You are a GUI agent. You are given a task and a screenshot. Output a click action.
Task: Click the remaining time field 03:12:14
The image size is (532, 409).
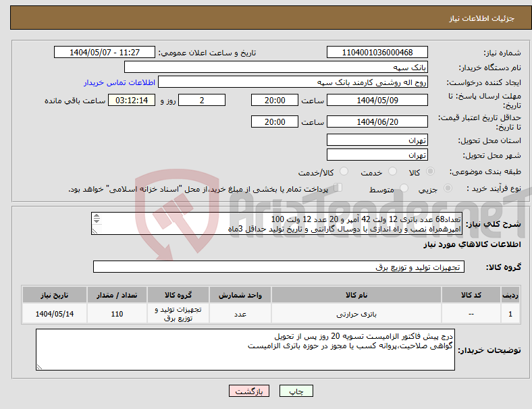pos(132,101)
